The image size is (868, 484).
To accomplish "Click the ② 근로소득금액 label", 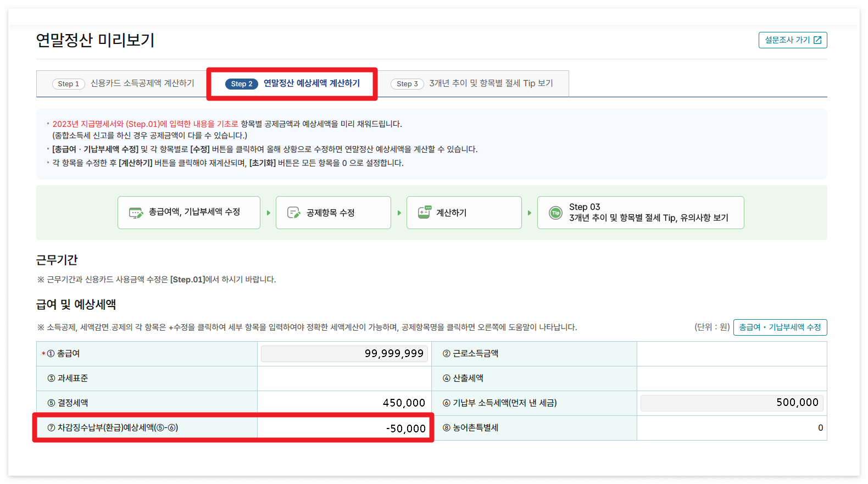I will (x=471, y=354).
